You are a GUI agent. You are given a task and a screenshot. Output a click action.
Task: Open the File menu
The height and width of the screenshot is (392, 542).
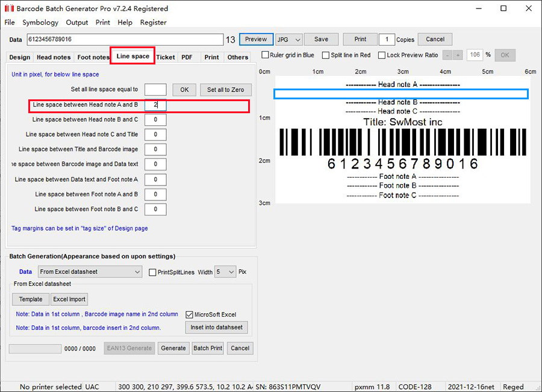[10, 22]
